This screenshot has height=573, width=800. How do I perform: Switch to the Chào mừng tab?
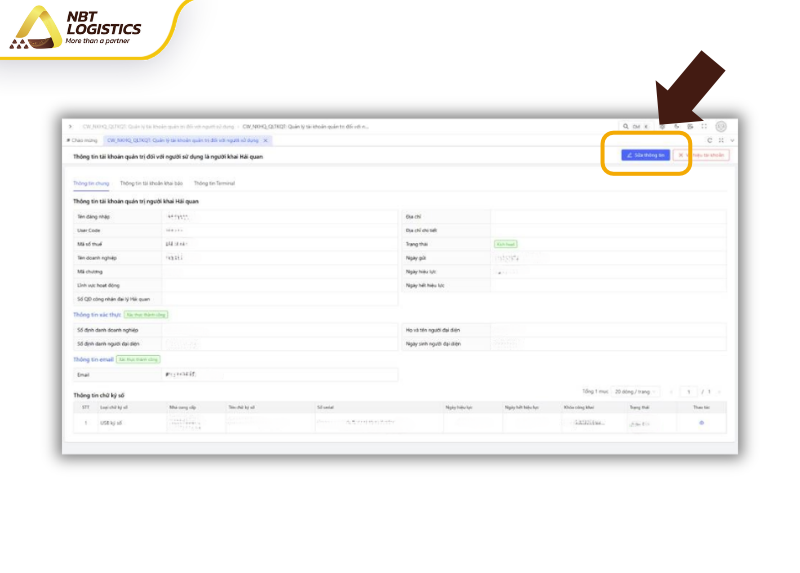[82, 140]
